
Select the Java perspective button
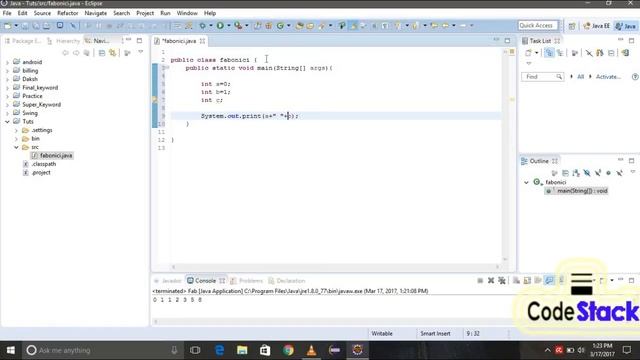click(x=626, y=26)
